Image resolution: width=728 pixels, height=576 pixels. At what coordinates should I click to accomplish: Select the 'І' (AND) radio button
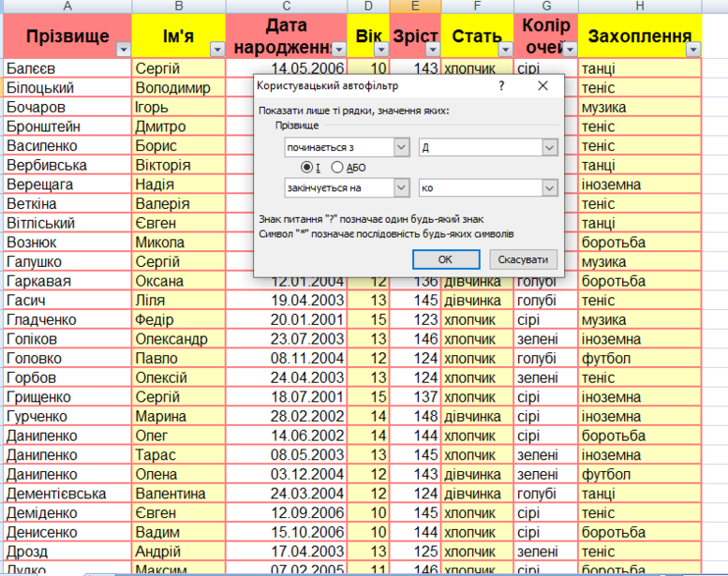(x=306, y=167)
